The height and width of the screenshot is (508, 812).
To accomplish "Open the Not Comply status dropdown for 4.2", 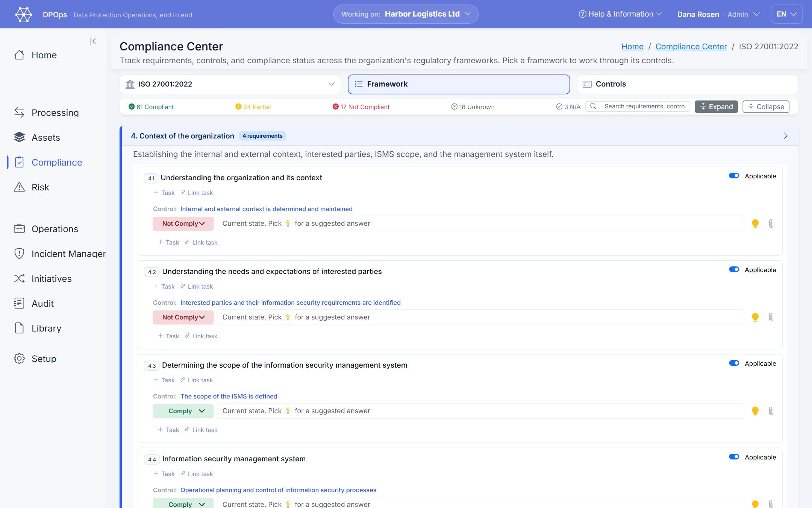I will [x=183, y=317].
